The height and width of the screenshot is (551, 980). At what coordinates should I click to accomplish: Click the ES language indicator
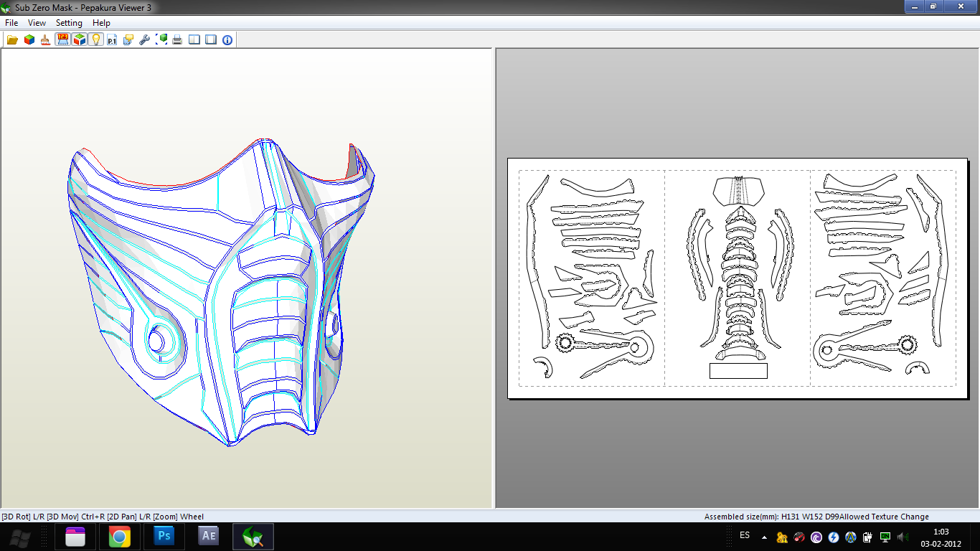(x=745, y=535)
